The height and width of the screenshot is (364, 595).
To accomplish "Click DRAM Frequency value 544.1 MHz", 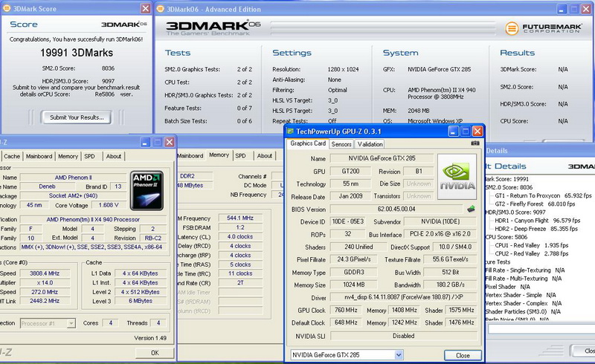I will [240, 218].
